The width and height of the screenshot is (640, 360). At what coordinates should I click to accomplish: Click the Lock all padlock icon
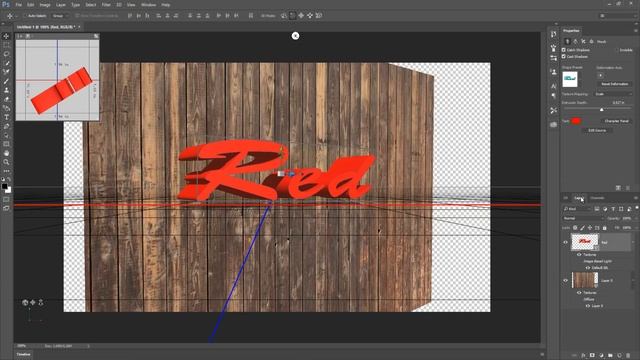(604, 228)
